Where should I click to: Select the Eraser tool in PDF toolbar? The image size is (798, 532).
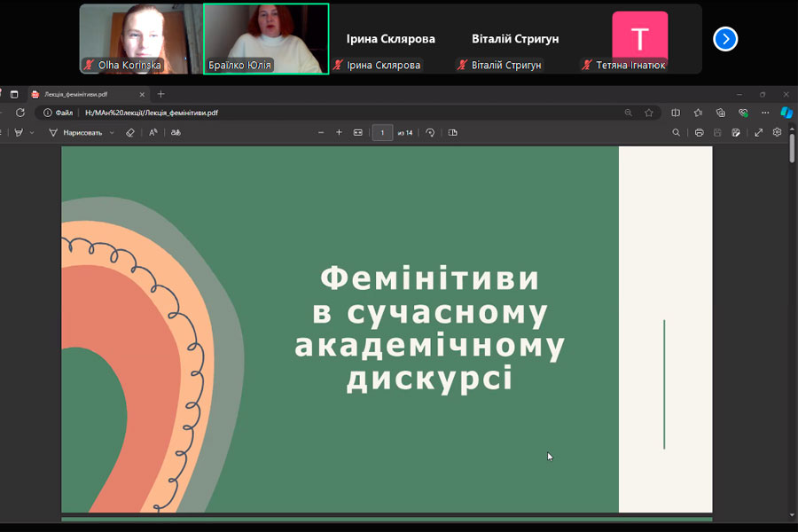[130, 132]
